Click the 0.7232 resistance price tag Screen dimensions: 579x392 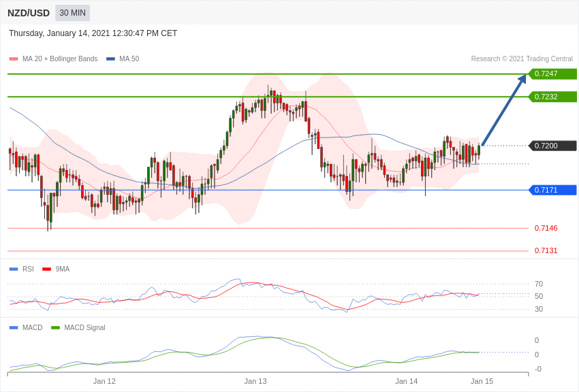click(552, 97)
